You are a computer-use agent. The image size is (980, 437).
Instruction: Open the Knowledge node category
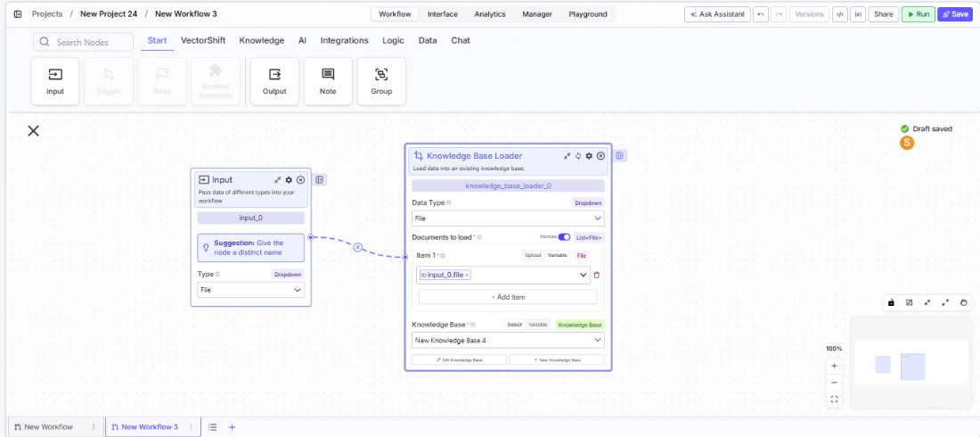[x=261, y=41]
